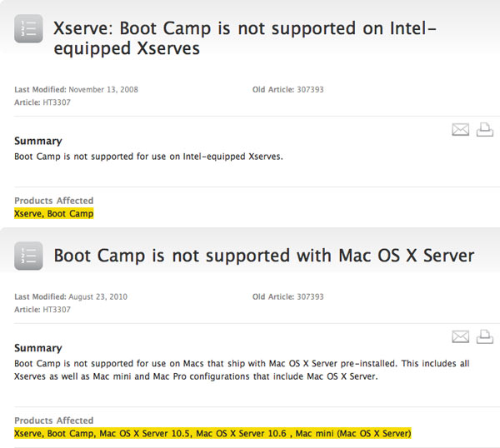Click the document icon beside the Mac OS X Server title
Image resolution: width=500 pixels, height=448 pixels.
coord(28,256)
